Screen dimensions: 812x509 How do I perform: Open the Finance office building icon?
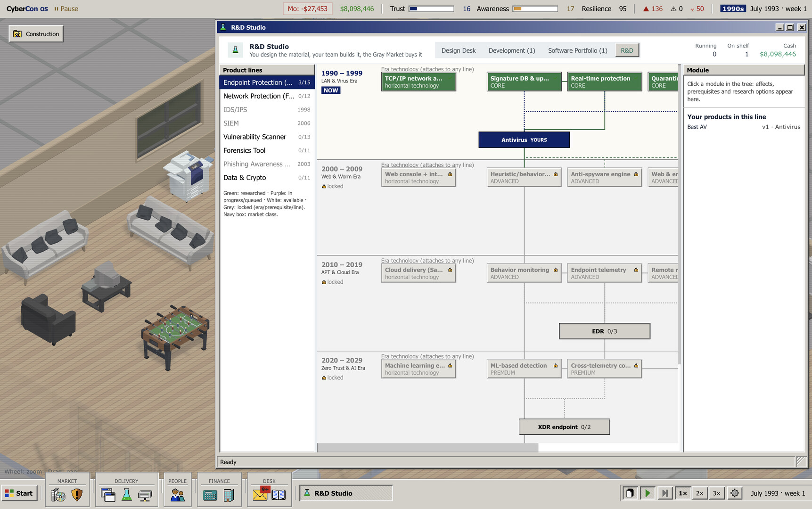click(229, 495)
